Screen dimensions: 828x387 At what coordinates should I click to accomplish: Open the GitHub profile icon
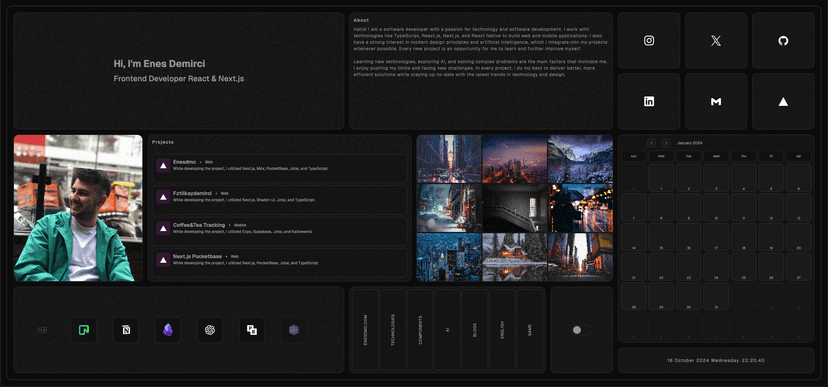click(783, 41)
